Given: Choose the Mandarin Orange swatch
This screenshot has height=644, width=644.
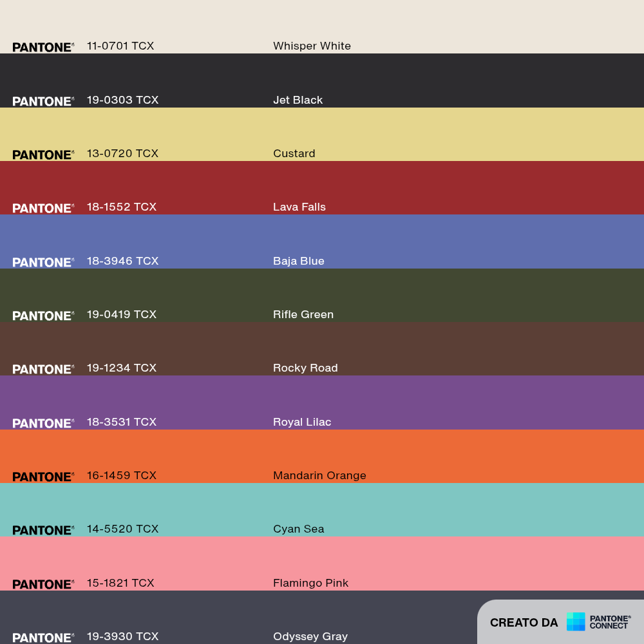Looking at the screenshot, I should point(322,457).
